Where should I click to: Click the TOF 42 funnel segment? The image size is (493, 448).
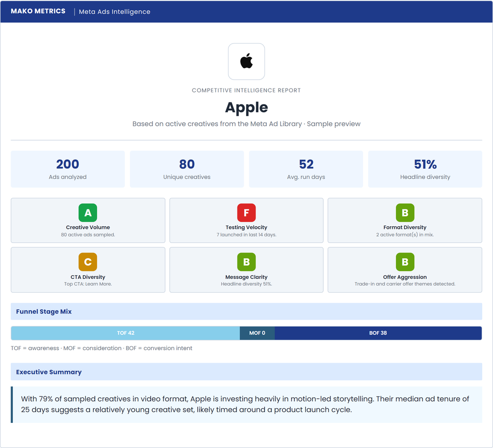pyautogui.click(x=126, y=333)
